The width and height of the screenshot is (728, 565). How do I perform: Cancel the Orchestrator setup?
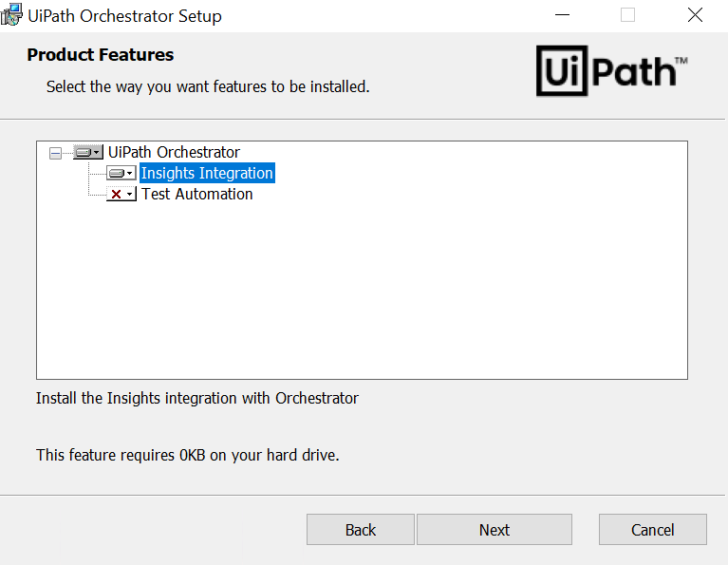click(652, 529)
